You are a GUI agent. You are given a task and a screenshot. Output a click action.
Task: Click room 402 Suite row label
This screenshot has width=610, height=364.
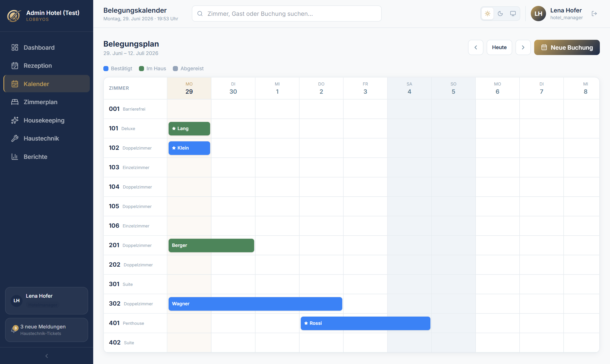pos(135,343)
